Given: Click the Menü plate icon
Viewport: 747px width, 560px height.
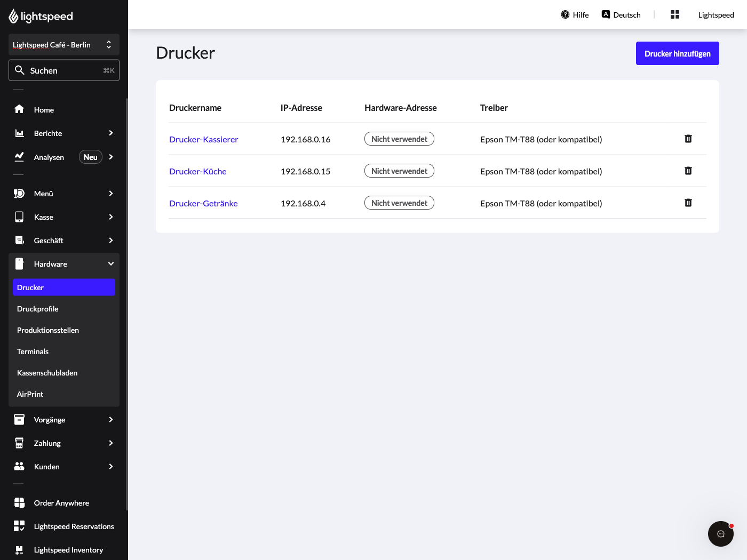Looking at the screenshot, I should click(19, 193).
